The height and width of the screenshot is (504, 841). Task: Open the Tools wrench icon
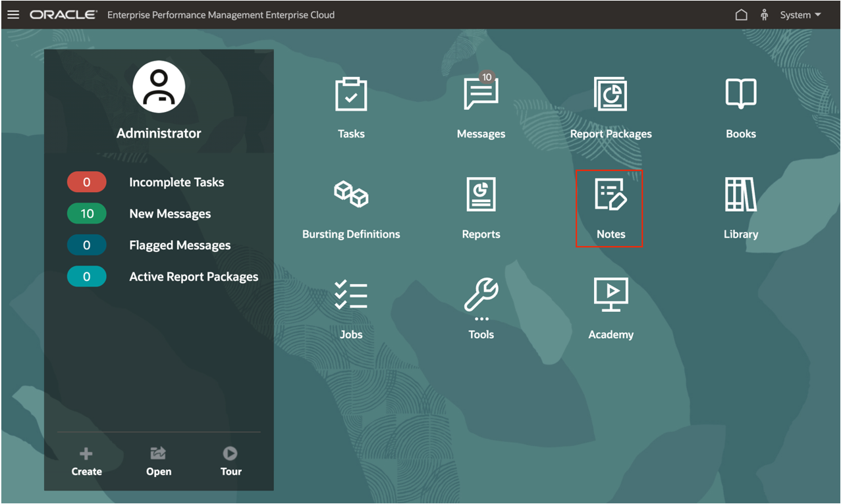tap(481, 295)
